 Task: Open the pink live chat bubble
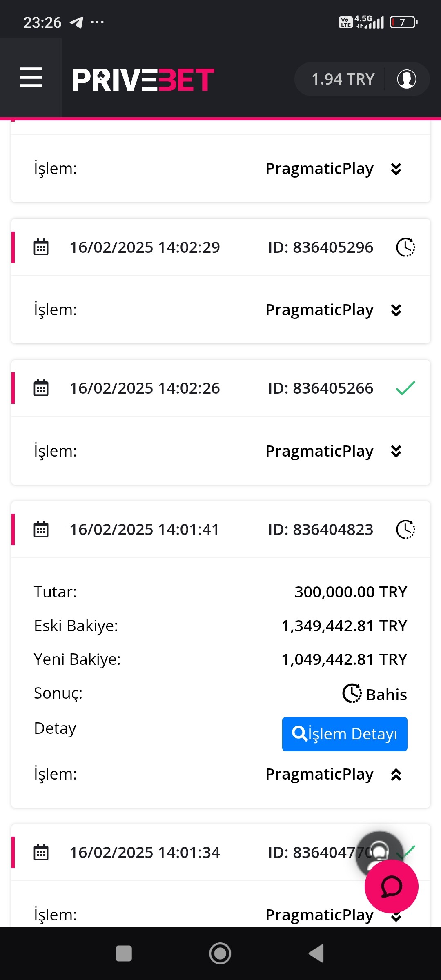click(x=391, y=886)
